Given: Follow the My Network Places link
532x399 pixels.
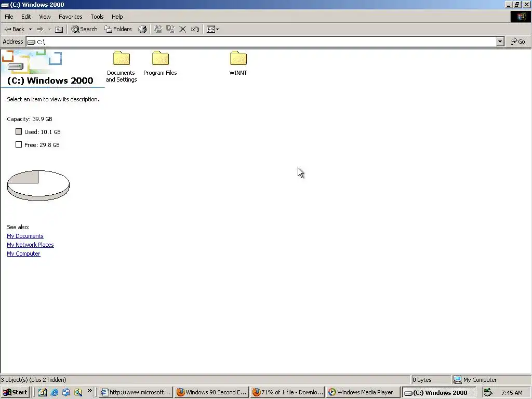Looking at the screenshot, I should (30, 245).
